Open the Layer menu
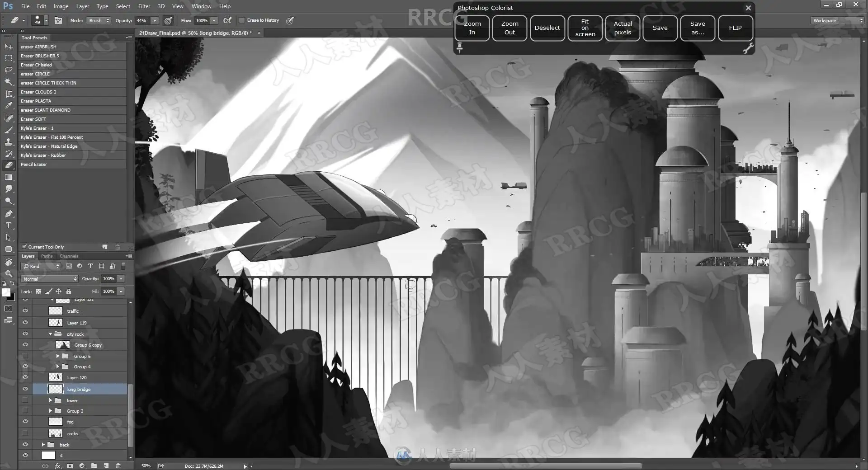Screen dimensions: 868x470 coord(82,6)
